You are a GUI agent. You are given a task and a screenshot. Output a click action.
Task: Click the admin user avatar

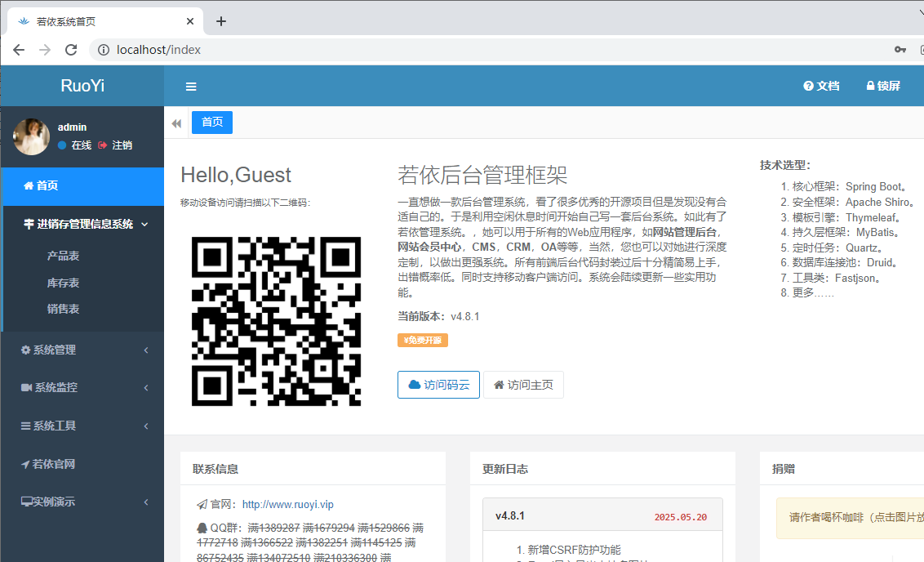(31, 136)
